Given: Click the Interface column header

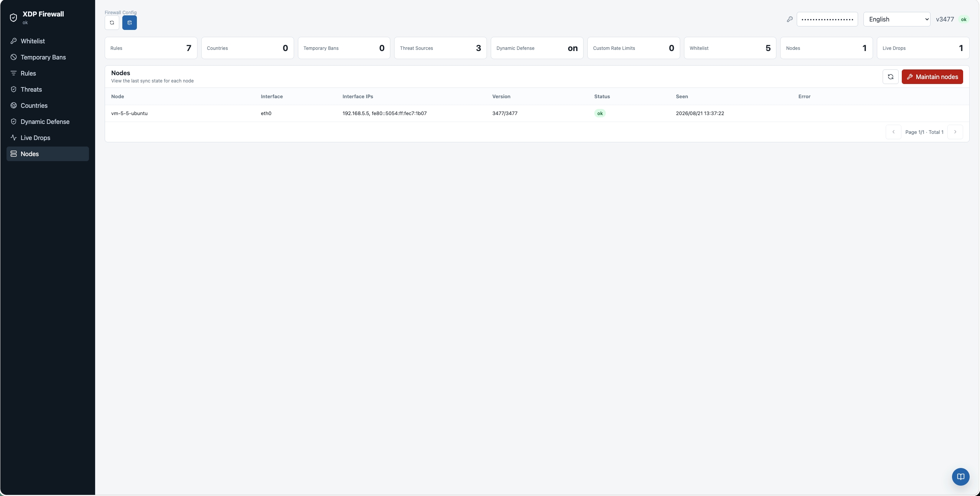Looking at the screenshot, I should coord(272,96).
